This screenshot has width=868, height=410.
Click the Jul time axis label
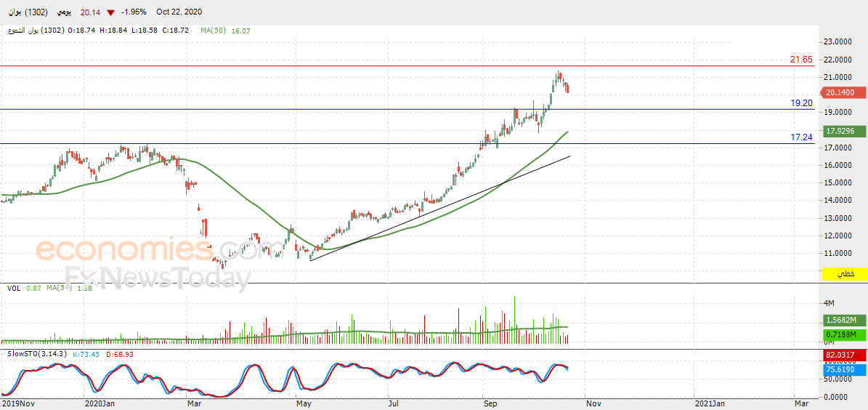coord(393,404)
